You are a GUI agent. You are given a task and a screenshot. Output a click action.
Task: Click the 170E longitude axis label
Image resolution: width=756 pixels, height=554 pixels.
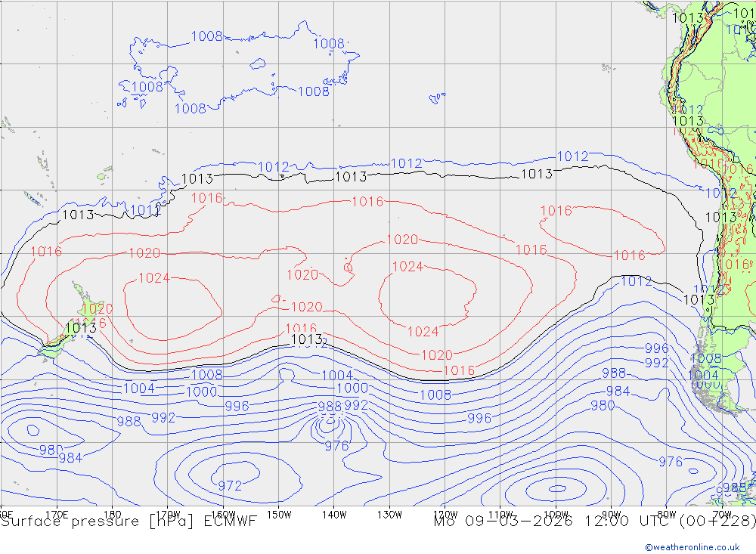57,515
